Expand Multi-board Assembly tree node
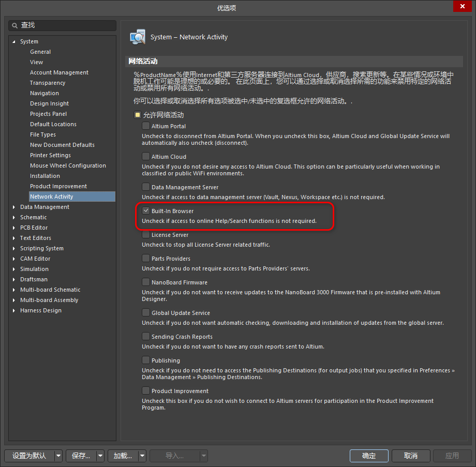This screenshot has height=467, width=476. pyautogui.click(x=13, y=300)
